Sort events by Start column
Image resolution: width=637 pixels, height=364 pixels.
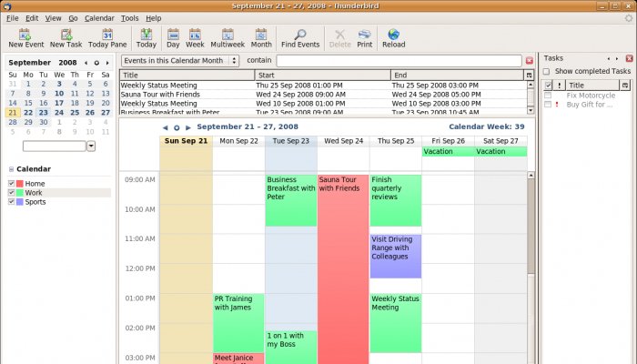click(322, 76)
